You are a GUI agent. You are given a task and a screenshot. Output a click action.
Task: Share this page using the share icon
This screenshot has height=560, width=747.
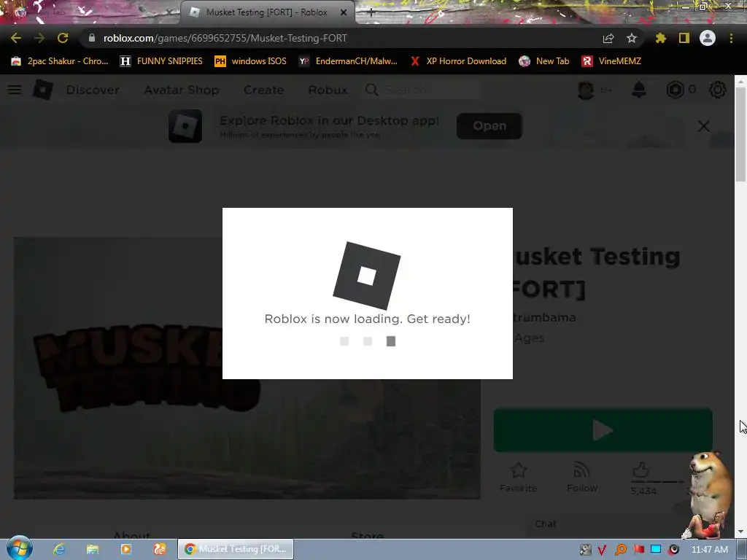[x=608, y=38]
